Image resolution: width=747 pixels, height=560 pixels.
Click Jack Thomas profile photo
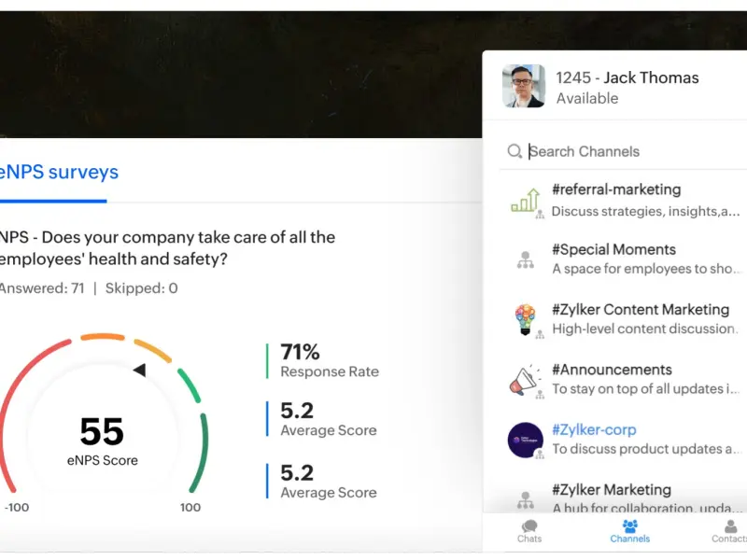[524, 86]
